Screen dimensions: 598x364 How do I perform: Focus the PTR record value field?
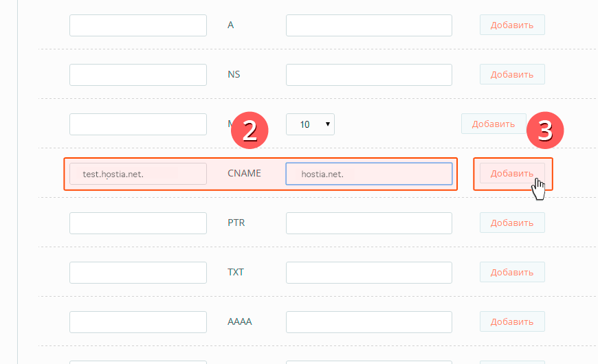point(369,223)
